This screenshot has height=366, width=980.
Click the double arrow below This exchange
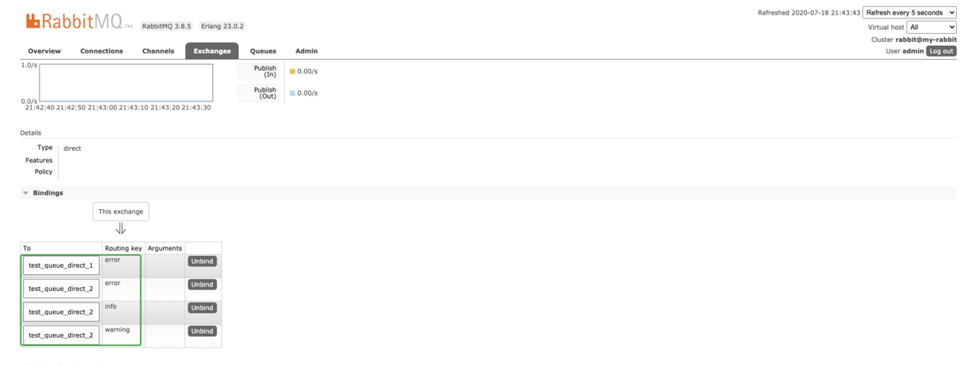121,229
